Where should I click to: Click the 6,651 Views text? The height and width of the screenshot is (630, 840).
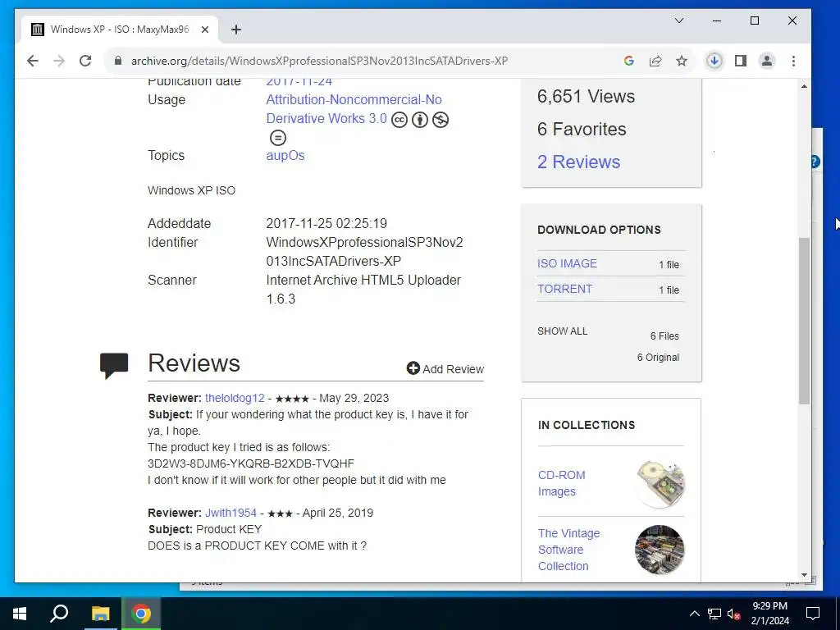pos(586,97)
